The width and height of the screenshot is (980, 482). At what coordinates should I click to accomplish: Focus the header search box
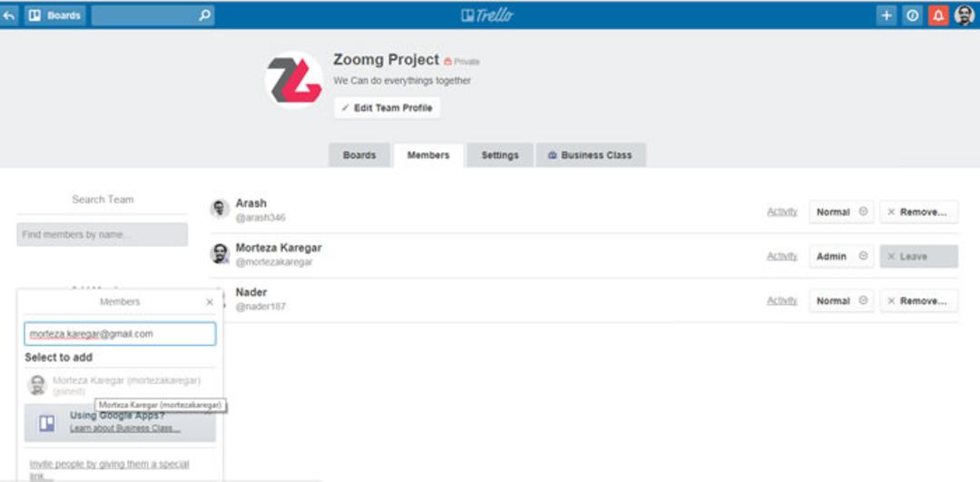152,15
